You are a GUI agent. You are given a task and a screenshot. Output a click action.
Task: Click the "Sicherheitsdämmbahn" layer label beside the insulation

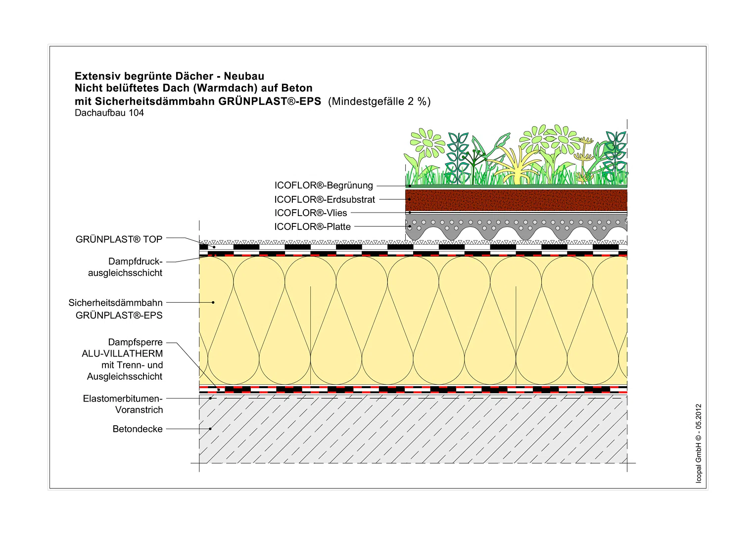coord(115,303)
